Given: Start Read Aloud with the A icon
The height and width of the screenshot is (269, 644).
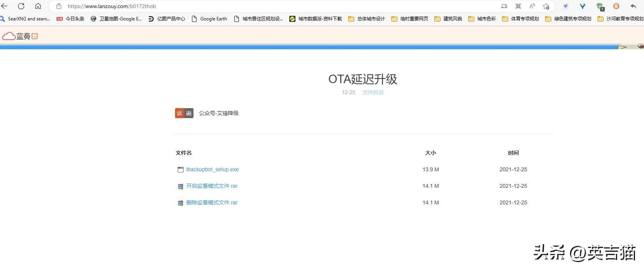Looking at the screenshot, I should coord(532,6).
